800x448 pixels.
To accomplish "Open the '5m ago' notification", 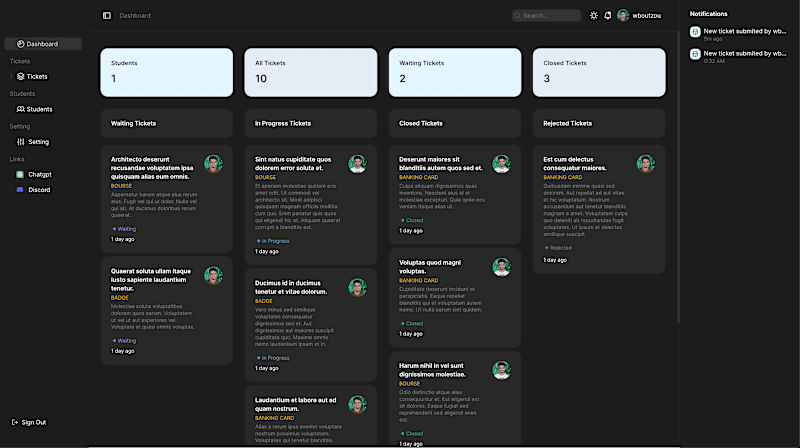I will [x=738, y=34].
